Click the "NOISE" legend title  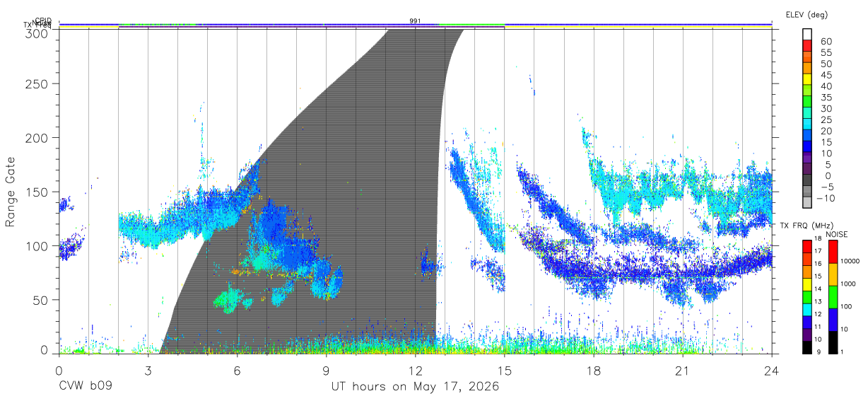(838, 234)
